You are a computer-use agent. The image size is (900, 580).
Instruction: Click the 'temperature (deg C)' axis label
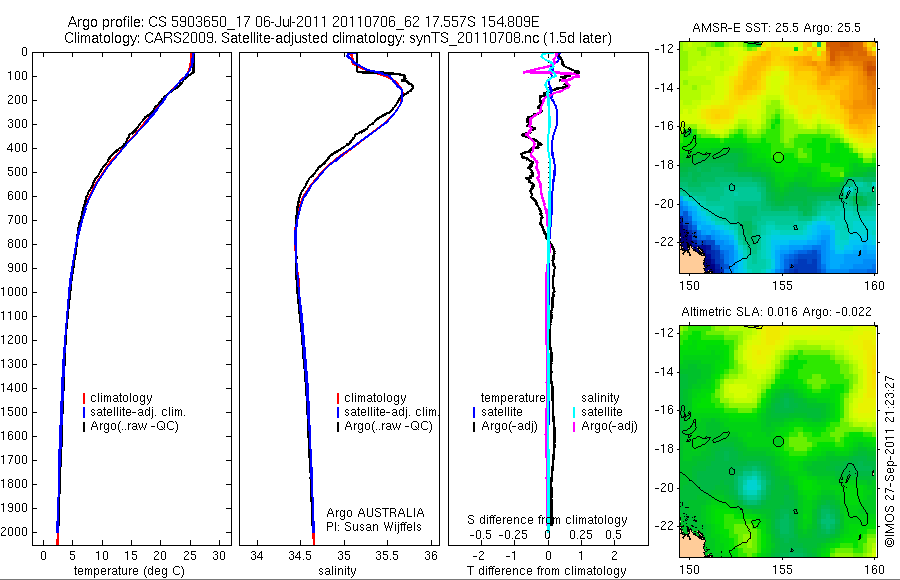tap(129, 571)
